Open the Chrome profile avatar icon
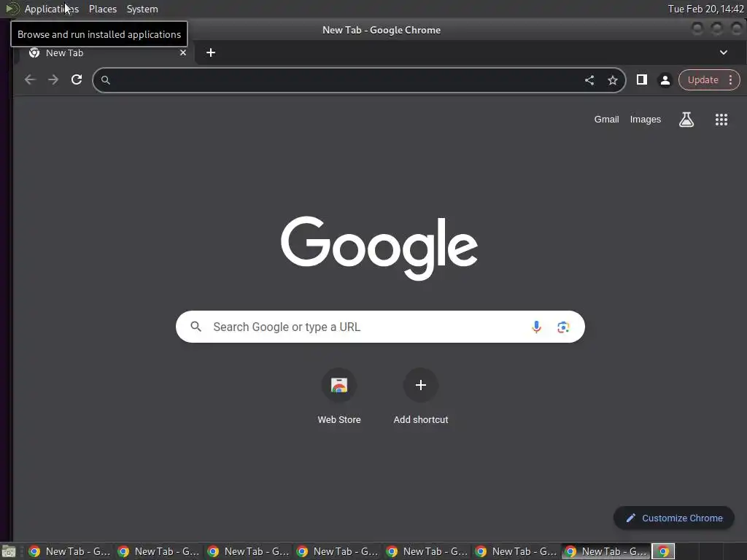The height and width of the screenshot is (560, 747). 665,80
